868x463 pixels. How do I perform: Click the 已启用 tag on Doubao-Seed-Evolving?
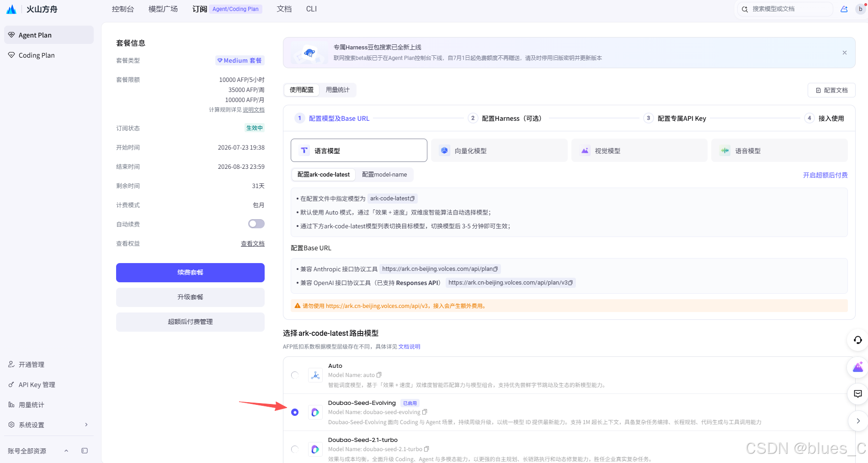pos(410,403)
